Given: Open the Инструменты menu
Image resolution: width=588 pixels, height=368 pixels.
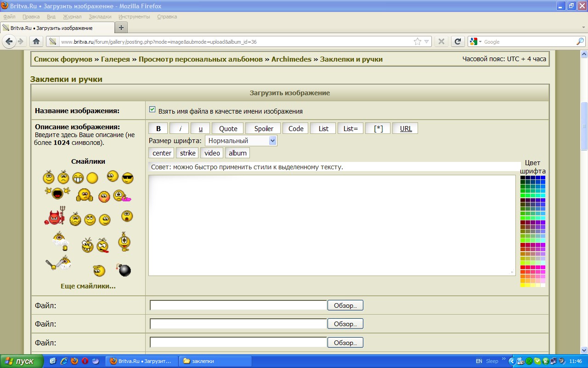Looking at the screenshot, I should pos(134,17).
